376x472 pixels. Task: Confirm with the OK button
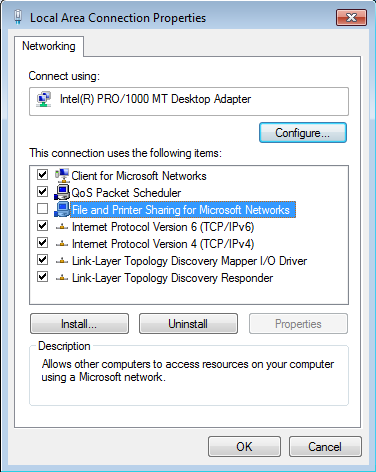click(244, 447)
